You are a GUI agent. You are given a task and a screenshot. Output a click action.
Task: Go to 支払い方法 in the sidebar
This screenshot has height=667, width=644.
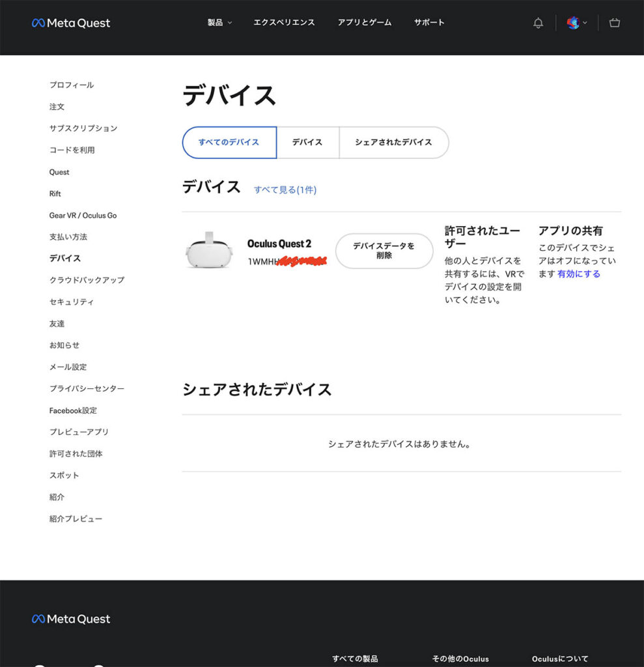click(x=68, y=237)
